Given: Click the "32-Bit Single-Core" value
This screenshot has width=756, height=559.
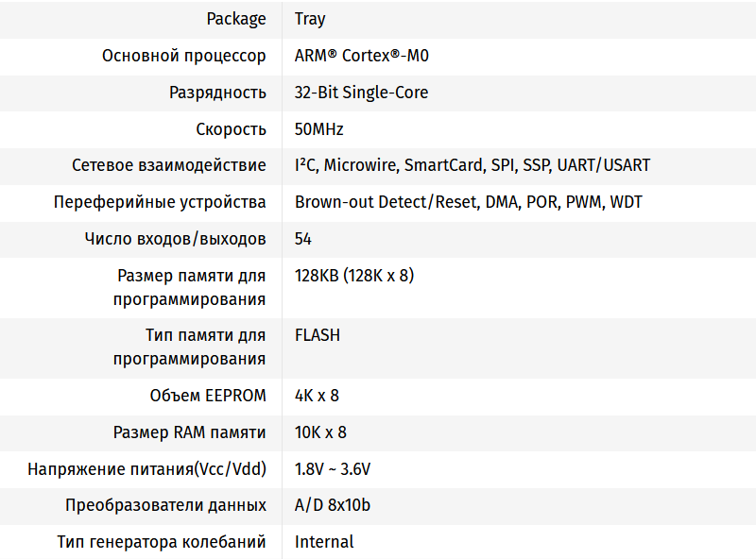Looking at the screenshot, I should click(361, 93).
